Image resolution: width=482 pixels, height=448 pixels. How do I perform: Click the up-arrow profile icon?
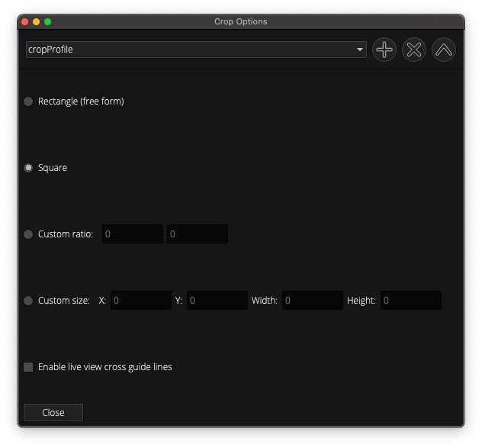(443, 50)
